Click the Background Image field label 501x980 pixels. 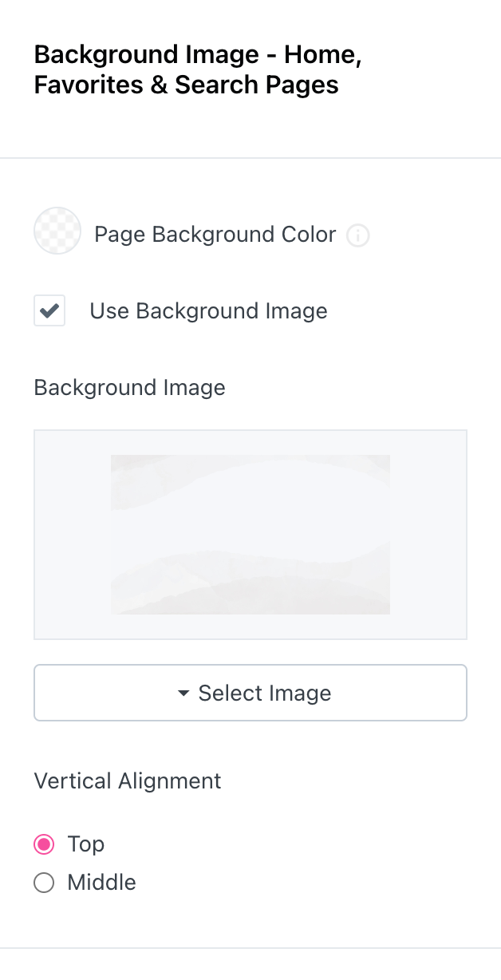pyautogui.click(x=129, y=388)
